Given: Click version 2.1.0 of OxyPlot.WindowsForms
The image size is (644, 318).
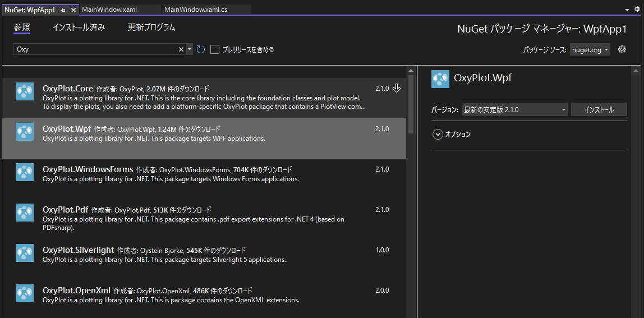Looking at the screenshot, I should pyautogui.click(x=382, y=169).
